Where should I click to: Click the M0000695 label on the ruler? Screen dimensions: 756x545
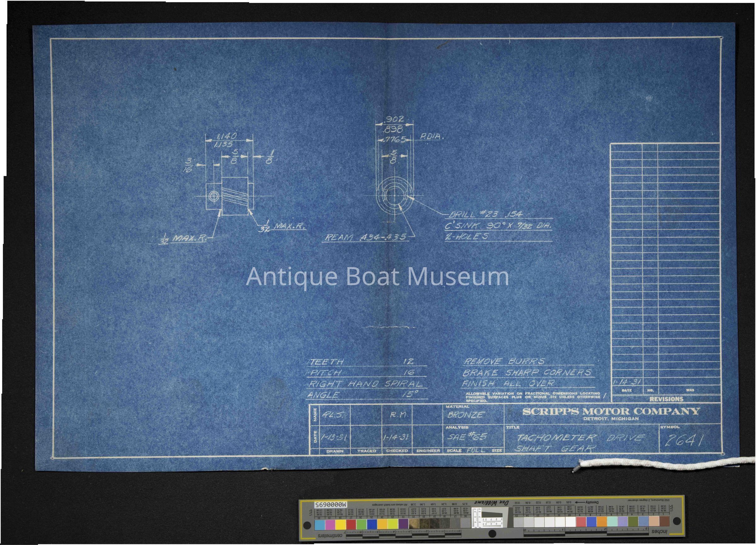pos(331,504)
